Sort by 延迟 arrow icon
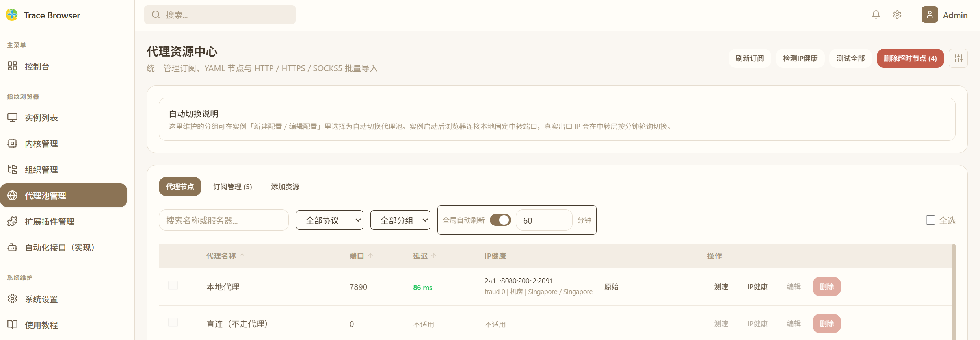 pos(434,256)
